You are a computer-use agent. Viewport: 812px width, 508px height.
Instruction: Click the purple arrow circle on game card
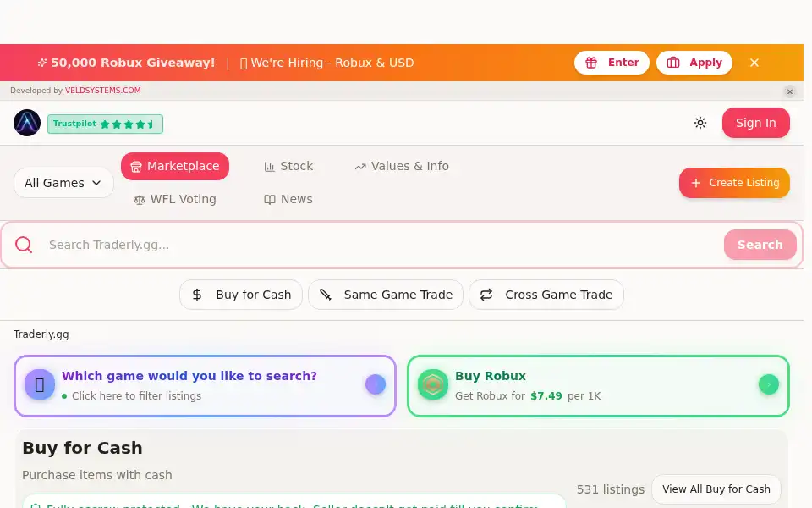[x=376, y=384]
